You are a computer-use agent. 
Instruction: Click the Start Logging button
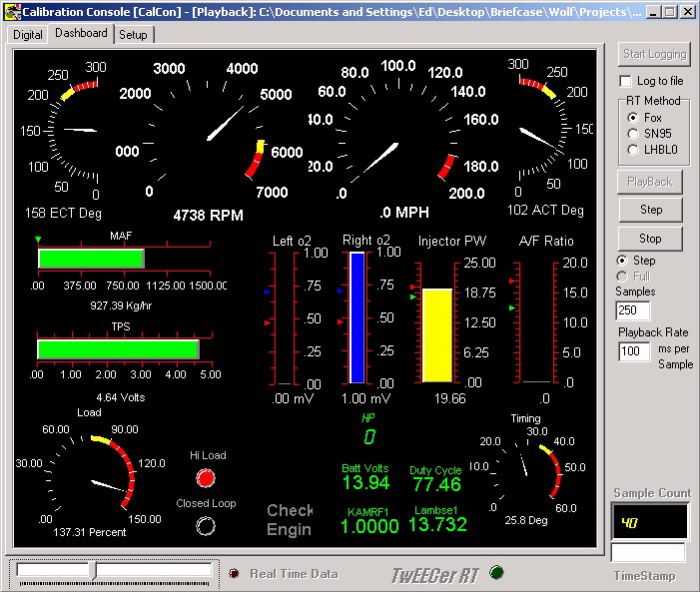[654, 54]
